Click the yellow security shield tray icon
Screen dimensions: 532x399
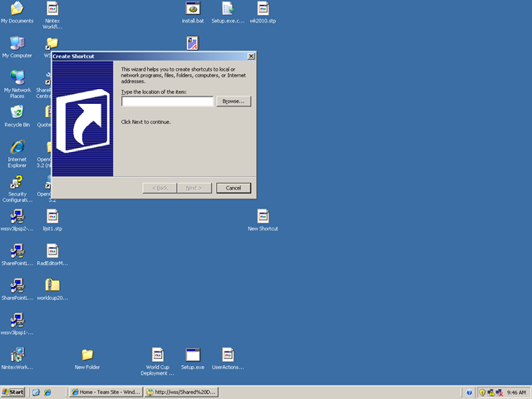click(x=482, y=392)
